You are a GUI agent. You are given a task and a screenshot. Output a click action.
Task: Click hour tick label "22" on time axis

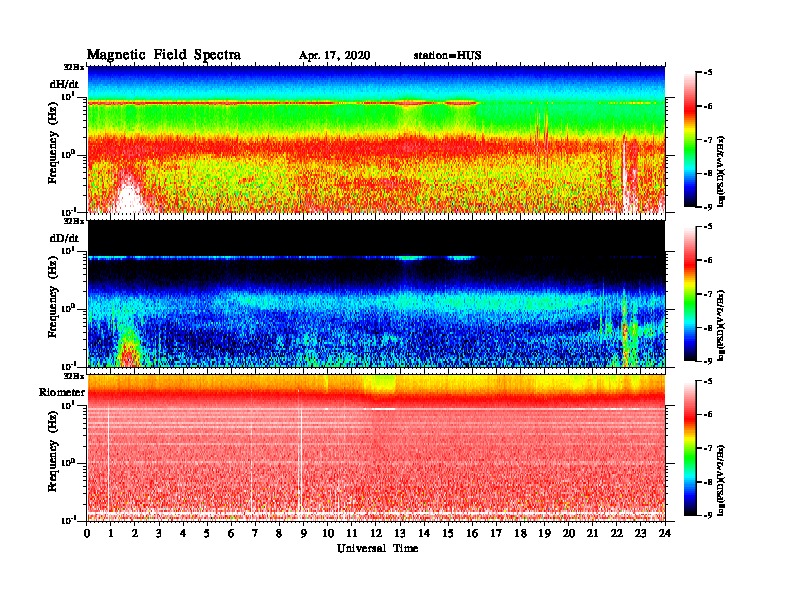click(x=616, y=533)
